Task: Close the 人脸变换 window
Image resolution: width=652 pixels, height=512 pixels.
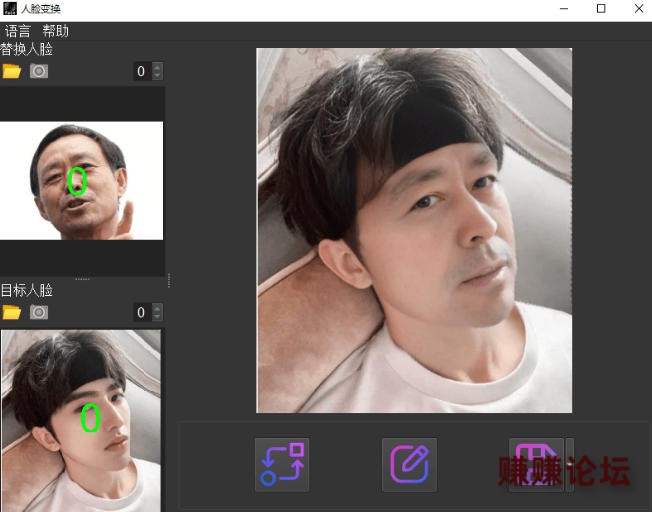Action: click(x=639, y=9)
